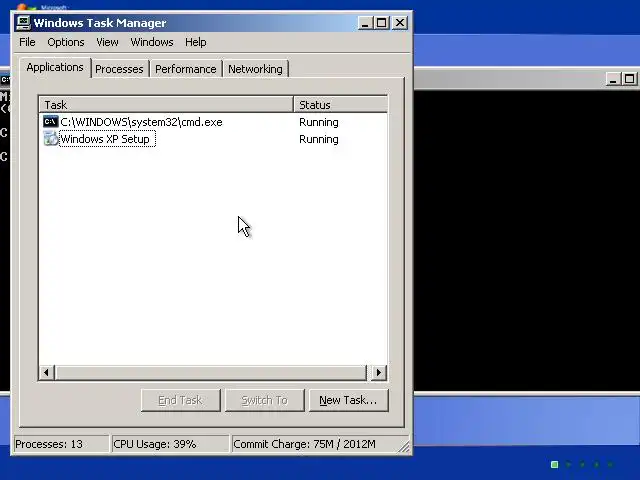The width and height of the screenshot is (640, 480).
Task: Click the horizontal scrollbar track in task list
Action: coord(211,372)
